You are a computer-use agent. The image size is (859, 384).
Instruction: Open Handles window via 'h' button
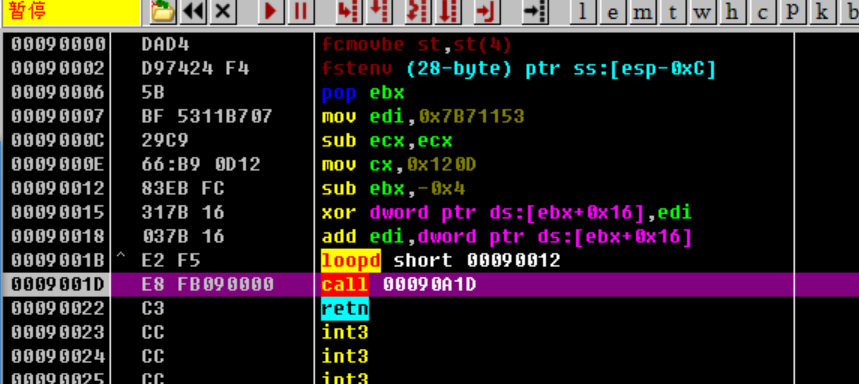pyautogui.click(x=732, y=12)
